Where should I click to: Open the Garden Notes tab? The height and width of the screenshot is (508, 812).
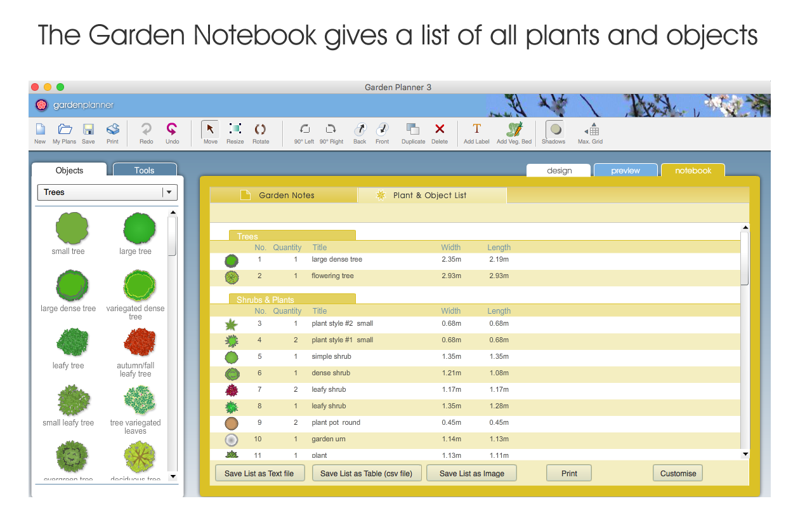(284, 196)
